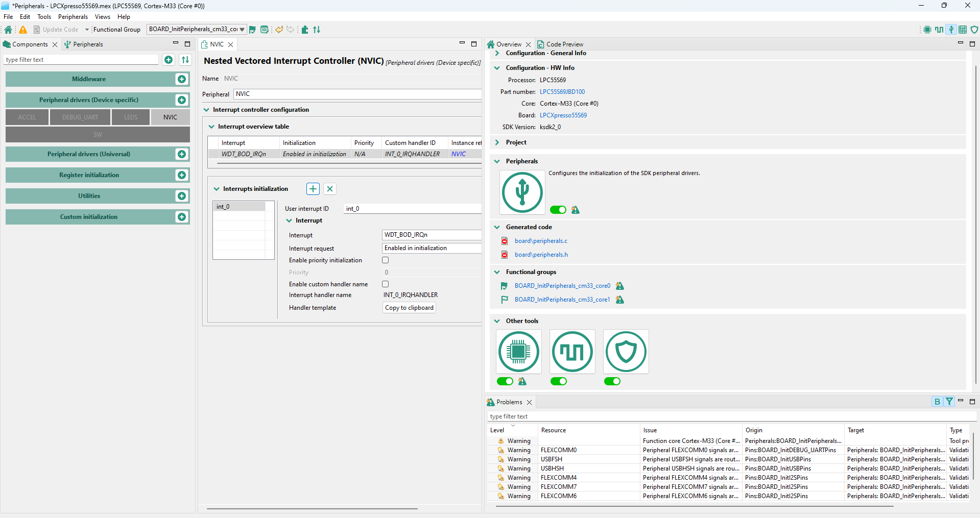Open the large waveform icon under Other tools
Image resolution: width=980 pixels, height=518 pixels.
(572, 352)
